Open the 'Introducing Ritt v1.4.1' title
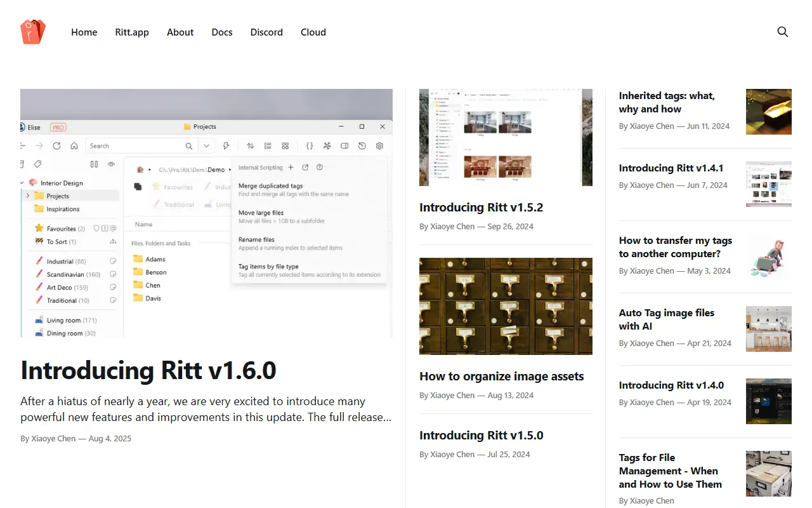Viewport: 812px width, 508px height. tap(671, 168)
